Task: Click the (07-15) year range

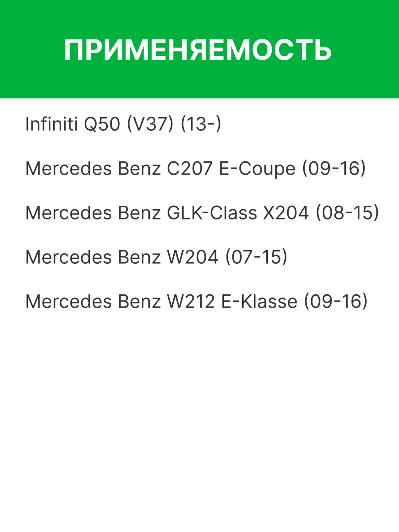Action: (x=256, y=258)
